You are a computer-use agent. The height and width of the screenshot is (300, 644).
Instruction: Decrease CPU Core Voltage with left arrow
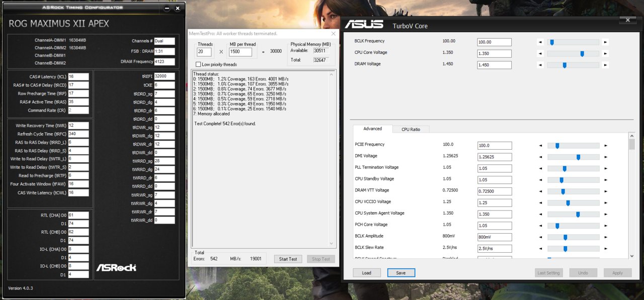(540, 53)
